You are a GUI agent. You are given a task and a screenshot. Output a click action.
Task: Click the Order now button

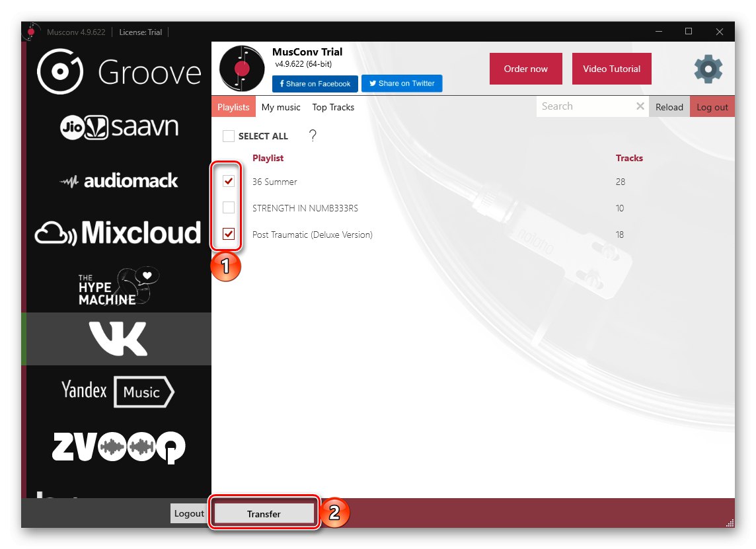525,69
